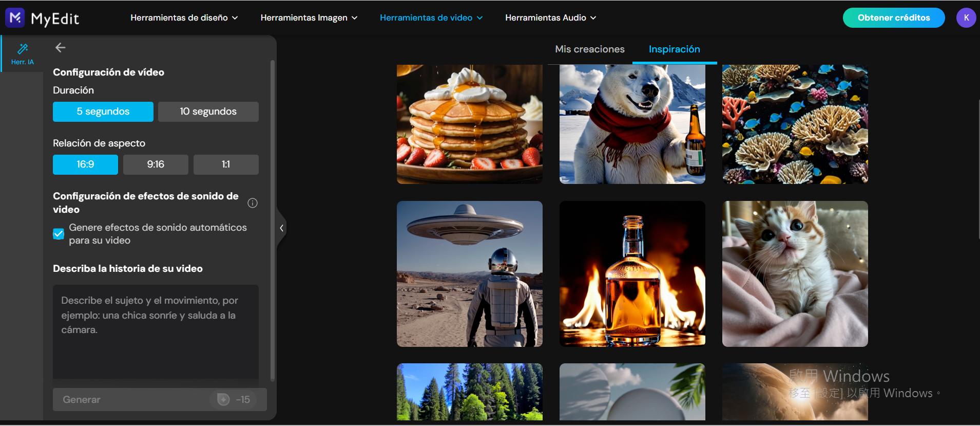980x426 pixels.
Task: Open the planet inspiration thumbnail
Action: tap(795, 392)
